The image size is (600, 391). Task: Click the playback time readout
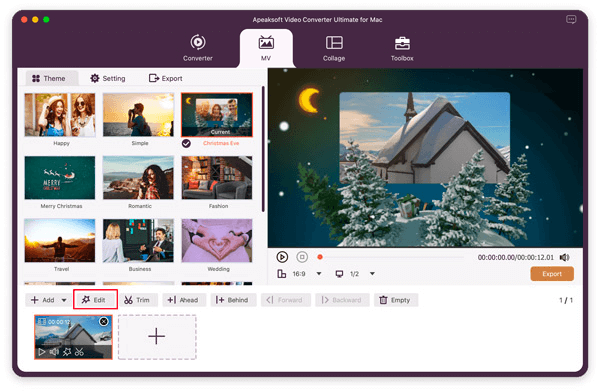515,257
